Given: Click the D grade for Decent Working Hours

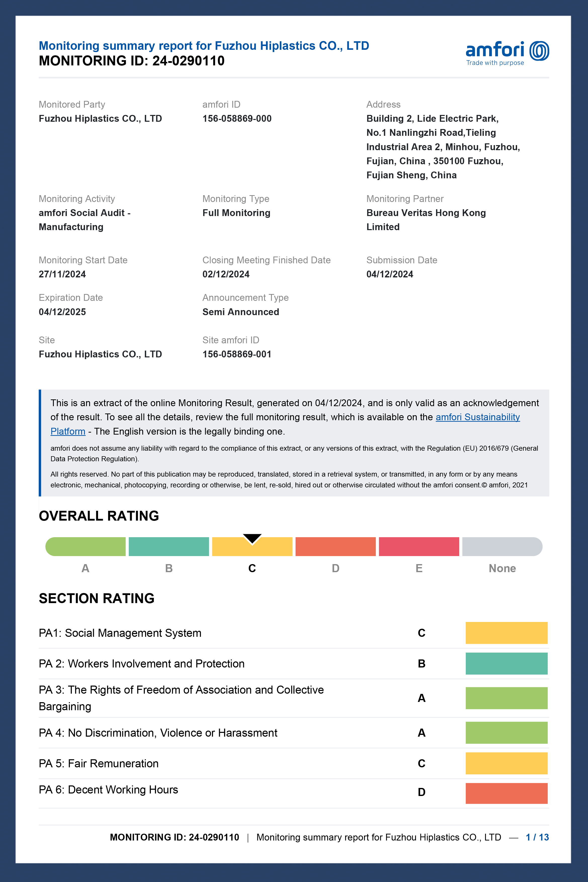Looking at the screenshot, I should (422, 792).
